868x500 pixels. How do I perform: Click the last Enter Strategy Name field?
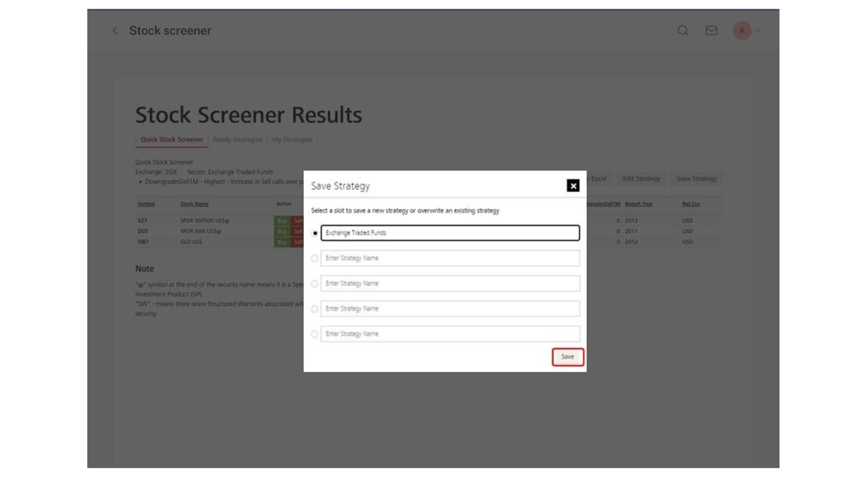(x=450, y=334)
